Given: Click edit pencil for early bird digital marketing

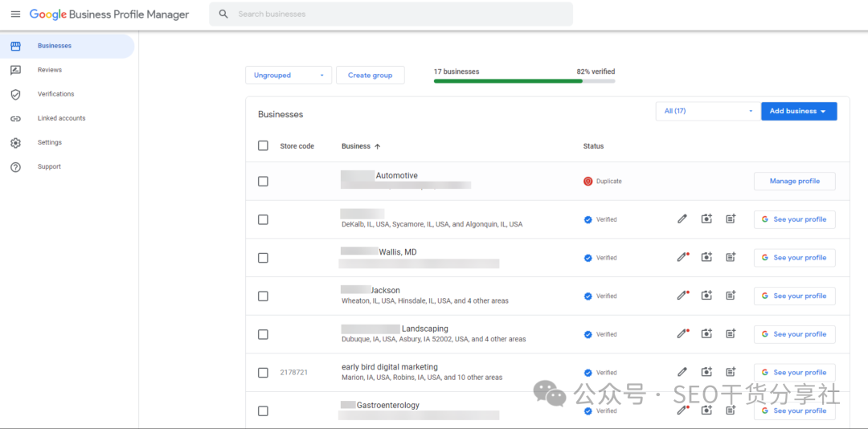Looking at the screenshot, I should pyautogui.click(x=682, y=372).
